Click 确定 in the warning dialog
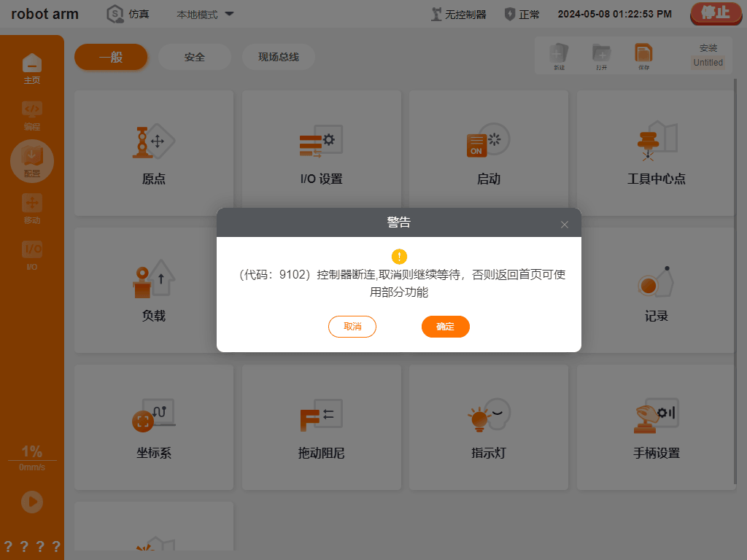The width and height of the screenshot is (747, 560). coord(446,327)
